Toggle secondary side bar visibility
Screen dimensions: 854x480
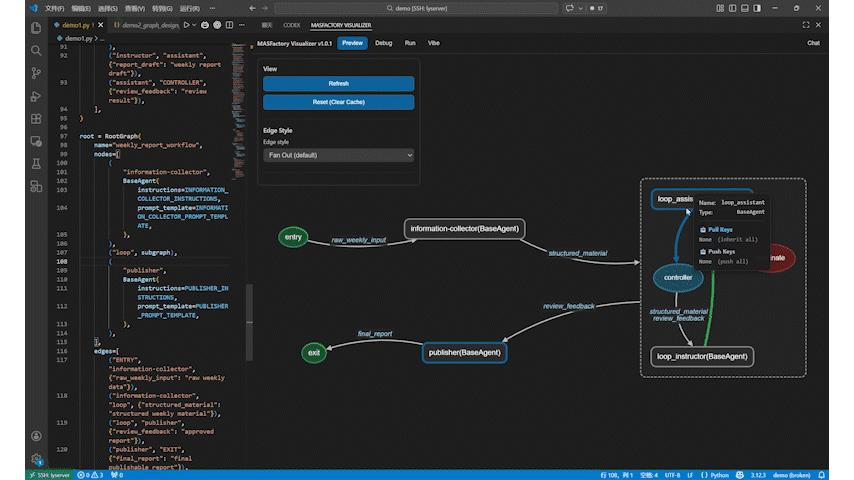(757, 8)
